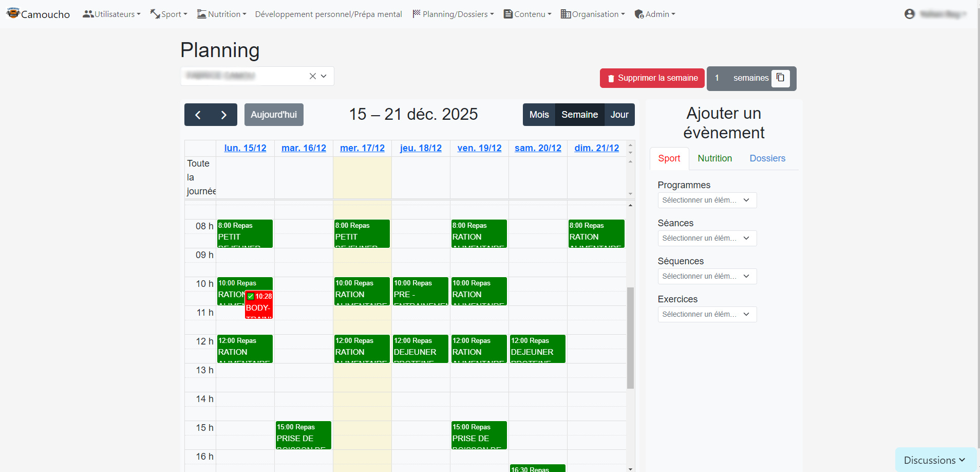
Task: Toggle the green check on the BODY event
Action: tap(250, 296)
